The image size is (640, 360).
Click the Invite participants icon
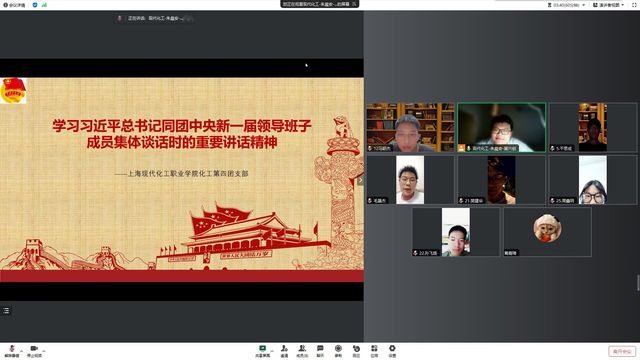click(x=284, y=349)
